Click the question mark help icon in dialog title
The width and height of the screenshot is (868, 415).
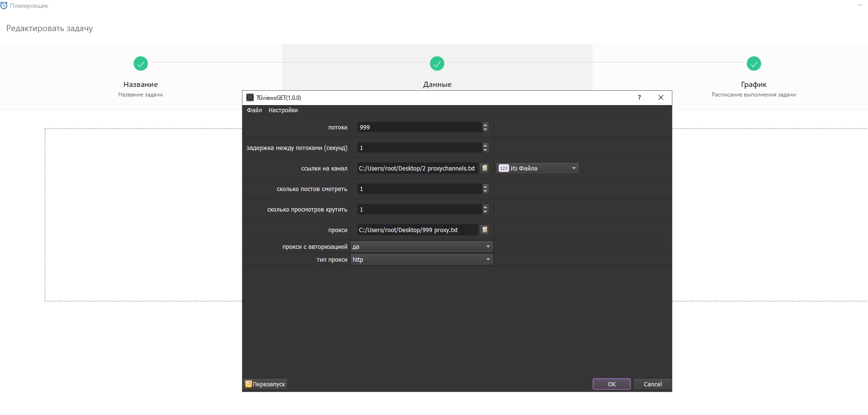pyautogui.click(x=639, y=97)
